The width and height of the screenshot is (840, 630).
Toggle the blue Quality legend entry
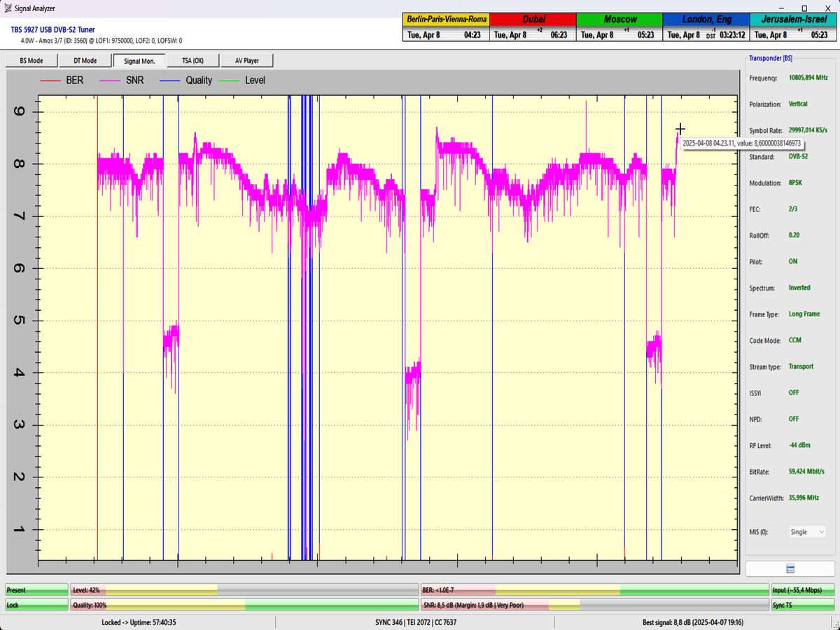tap(186, 80)
